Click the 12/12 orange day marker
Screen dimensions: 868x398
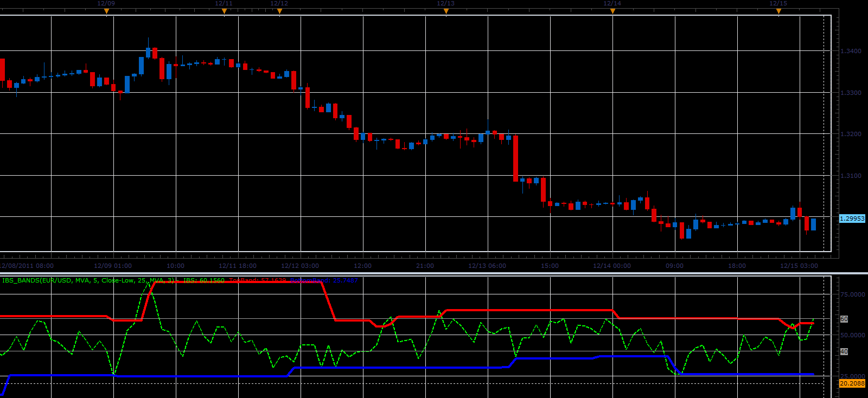pyautogui.click(x=279, y=11)
